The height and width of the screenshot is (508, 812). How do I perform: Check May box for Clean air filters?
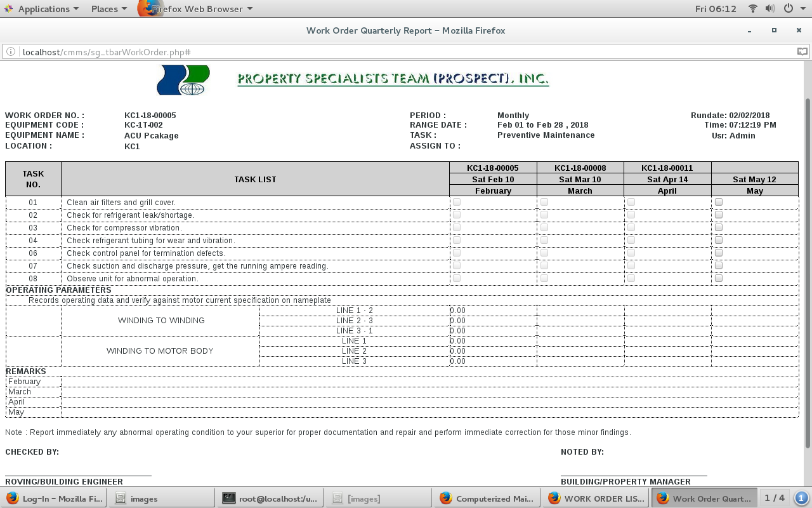[719, 203]
